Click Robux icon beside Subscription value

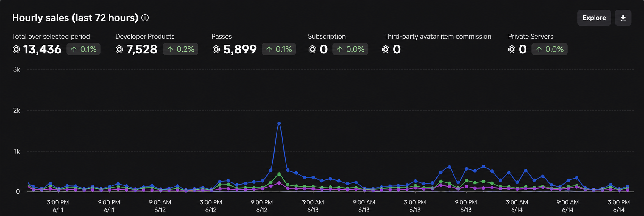tap(312, 49)
